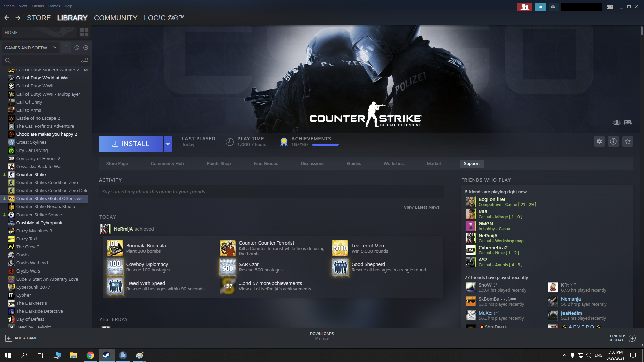Toggle grid view next to HOME
Image resolution: width=644 pixels, height=362 pixels.
[84, 32]
